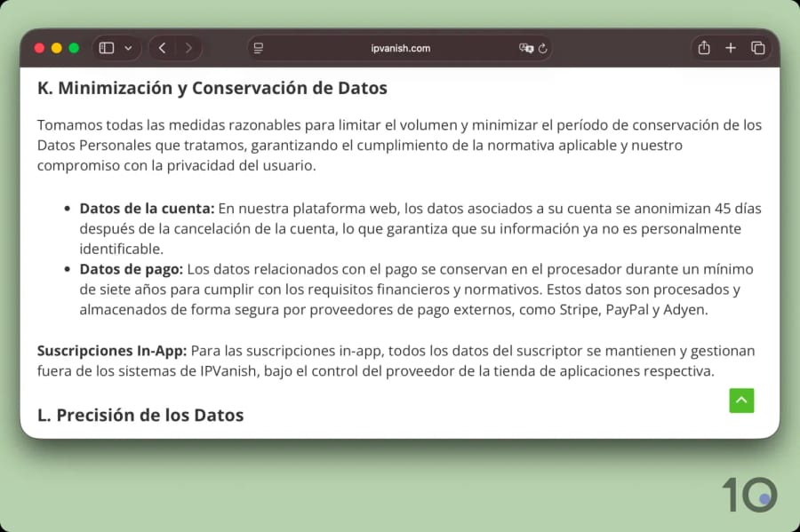Open the Share menu icon

coord(703,47)
